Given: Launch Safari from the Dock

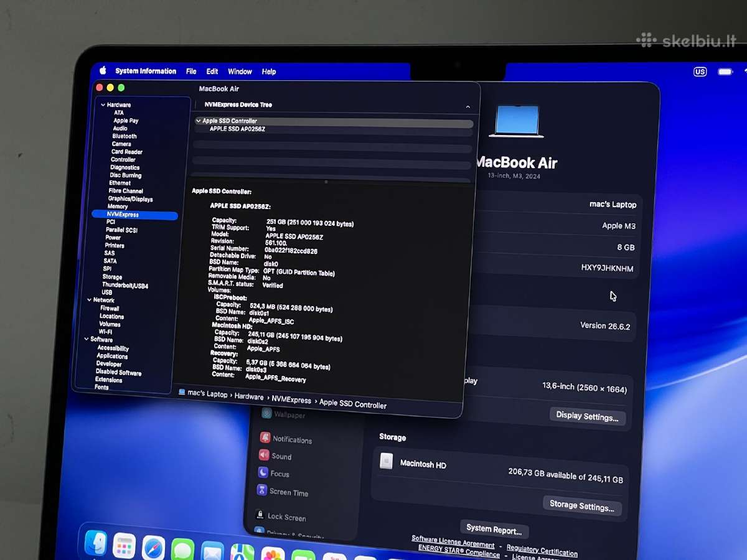Looking at the screenshot, I should coord(153,548).
